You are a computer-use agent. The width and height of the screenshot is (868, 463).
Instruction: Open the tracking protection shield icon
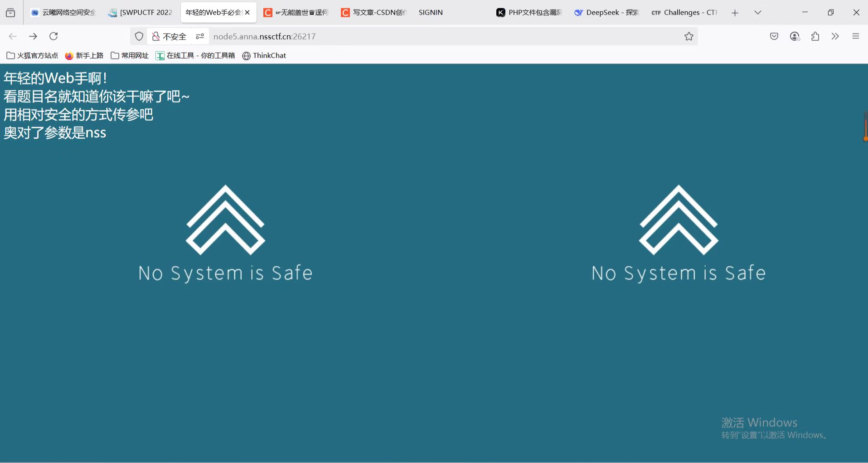pyautogui.click(x=139, y=36)
